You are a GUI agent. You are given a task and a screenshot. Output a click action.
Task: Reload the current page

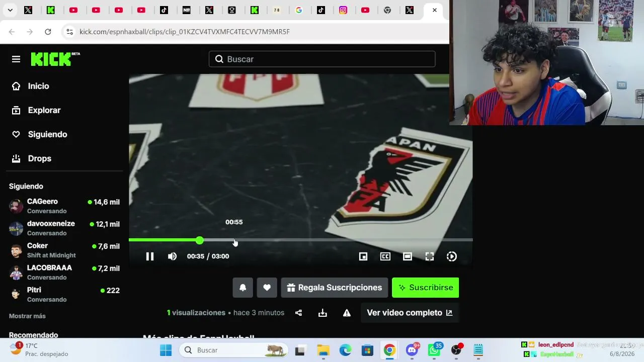pos(48,32)
